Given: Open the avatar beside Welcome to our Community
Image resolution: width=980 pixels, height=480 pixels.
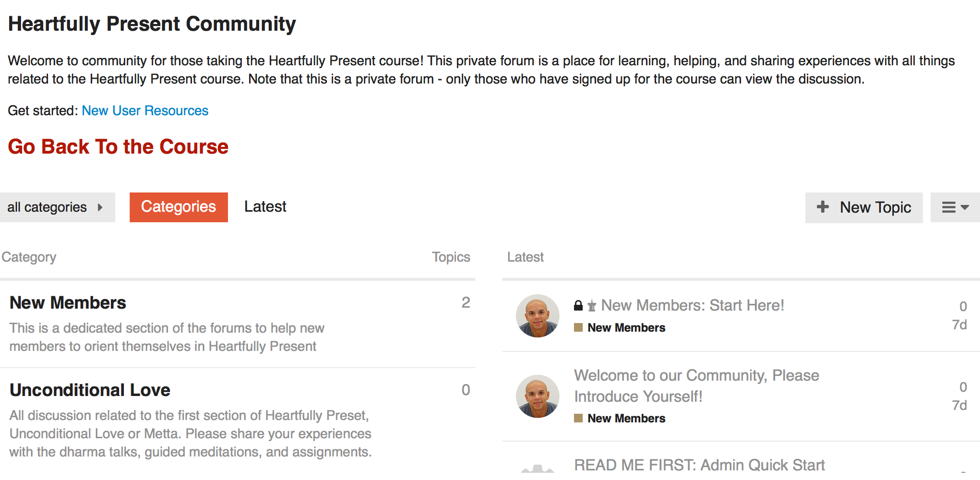Looking at the screenshot, I should click(538, 396).
